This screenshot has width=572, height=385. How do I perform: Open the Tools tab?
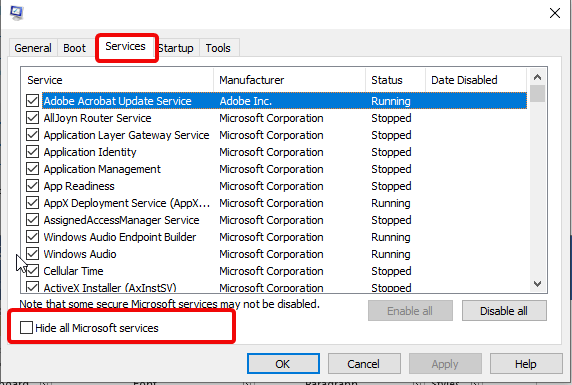pyautogui.click(x=218, y=48)
